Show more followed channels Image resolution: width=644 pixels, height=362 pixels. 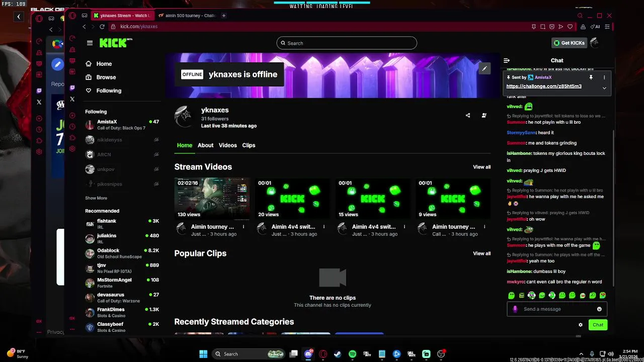pyautogui.click(x=96, y=198)
